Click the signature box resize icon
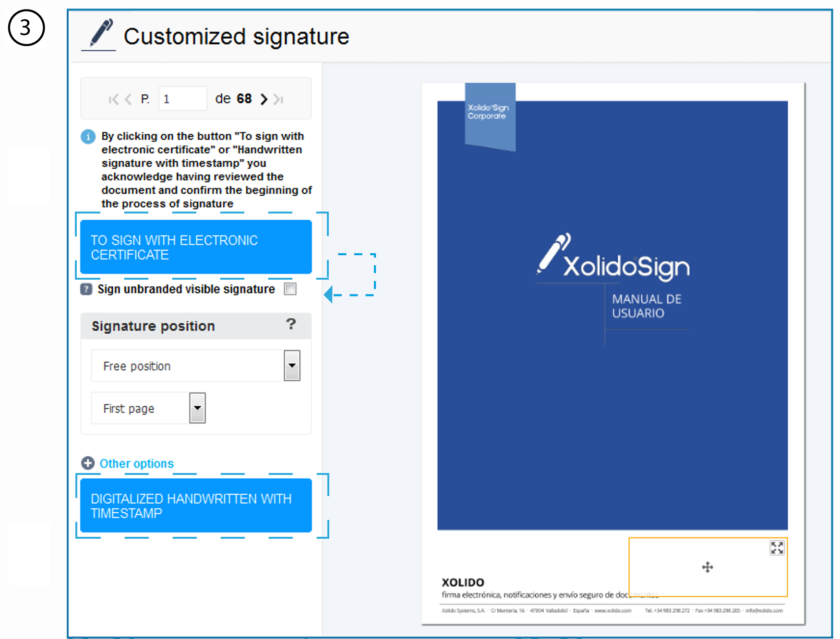This screenshot has width=840, height=639. [777, 548]
